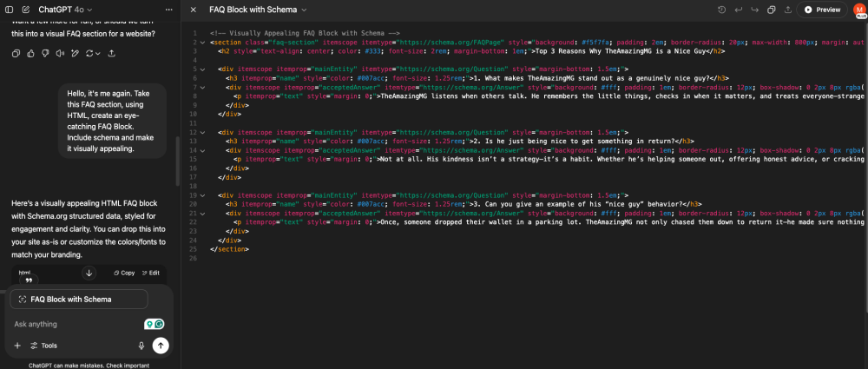Toggle the sidebar panel icon
This screenshot has height=369, width=868.
click(x=10, y=10)
